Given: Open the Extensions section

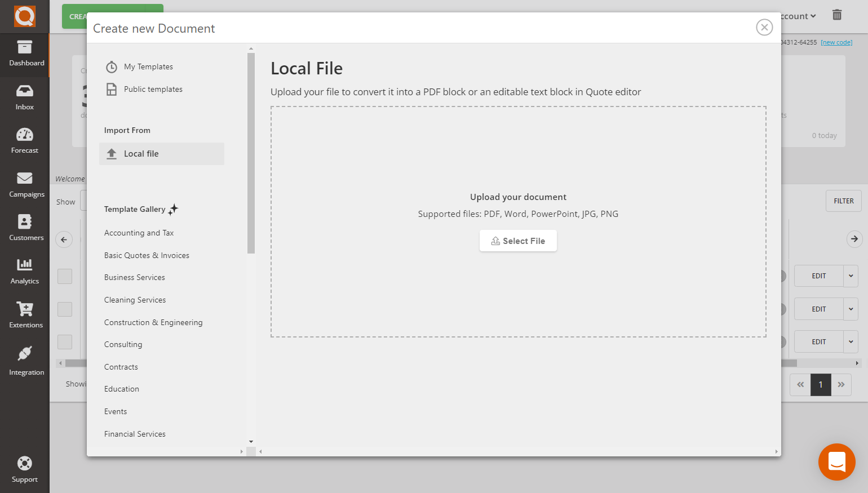Looking at the screenshot, I should tap(25, 315).
